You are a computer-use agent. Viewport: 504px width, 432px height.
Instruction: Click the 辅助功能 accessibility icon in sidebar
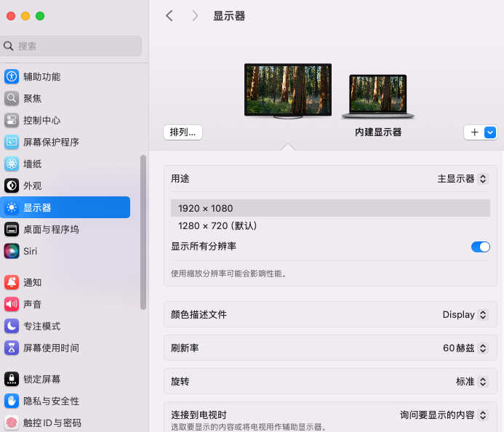(x=12, y=77)
